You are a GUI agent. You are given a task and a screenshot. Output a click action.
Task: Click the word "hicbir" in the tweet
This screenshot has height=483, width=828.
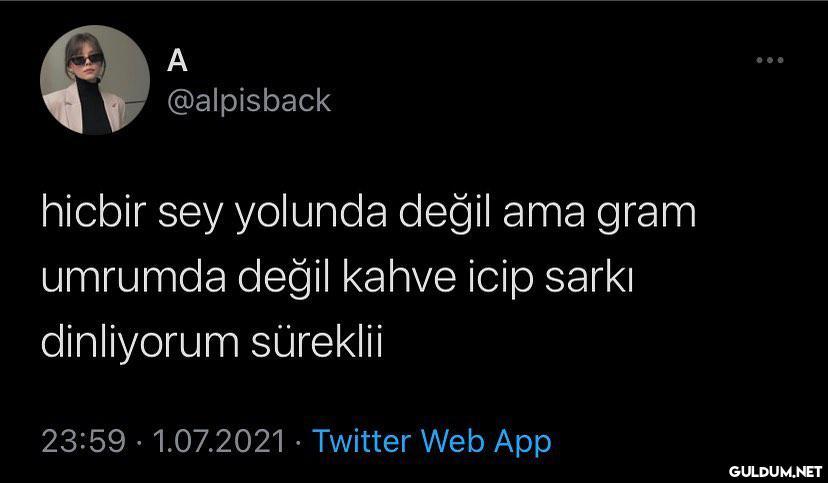(93, 212)
